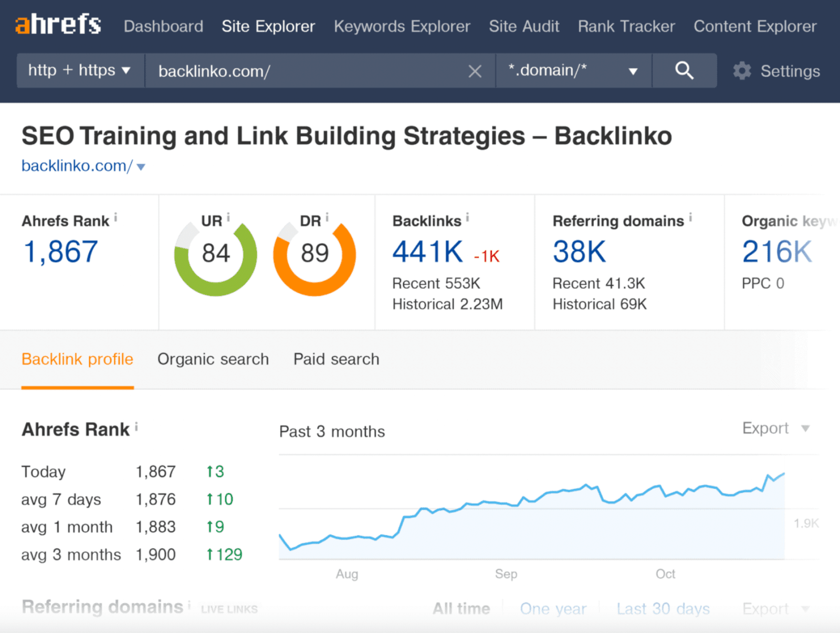
Task: Open Site Audit
Action: (524, 26)
